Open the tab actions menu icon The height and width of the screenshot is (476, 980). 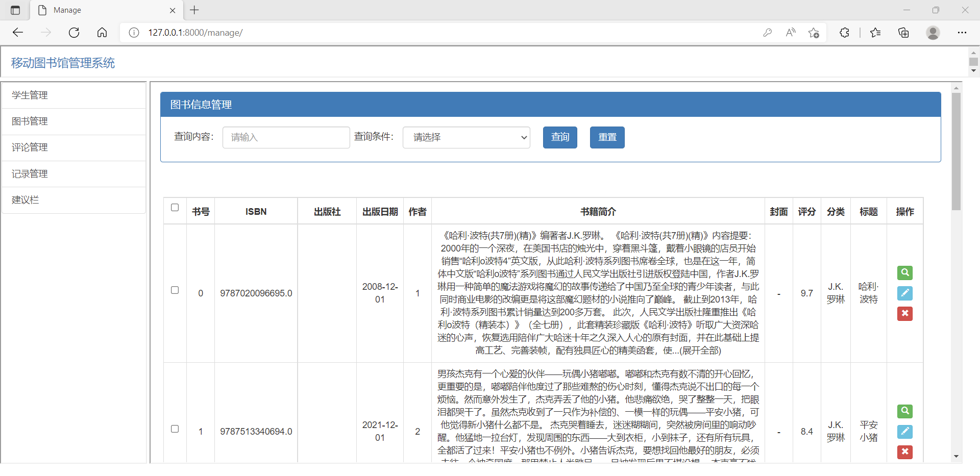pos(15,10)
